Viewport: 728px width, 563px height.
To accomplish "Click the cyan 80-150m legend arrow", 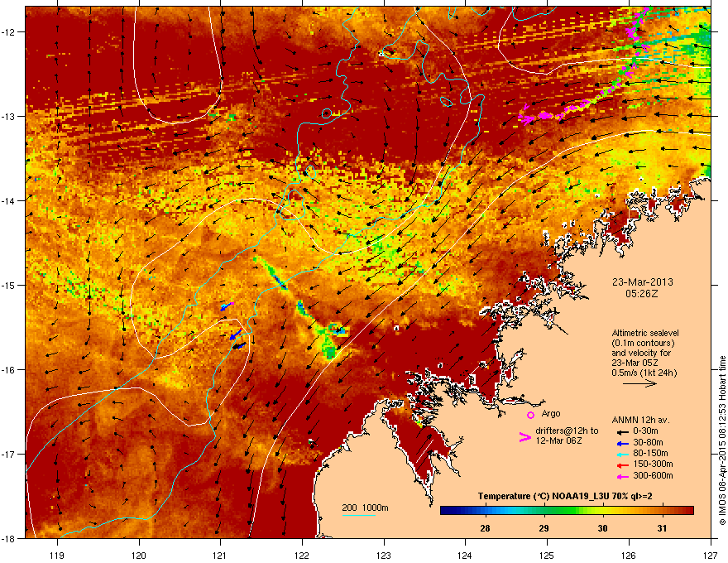I will tap(622, 455).
